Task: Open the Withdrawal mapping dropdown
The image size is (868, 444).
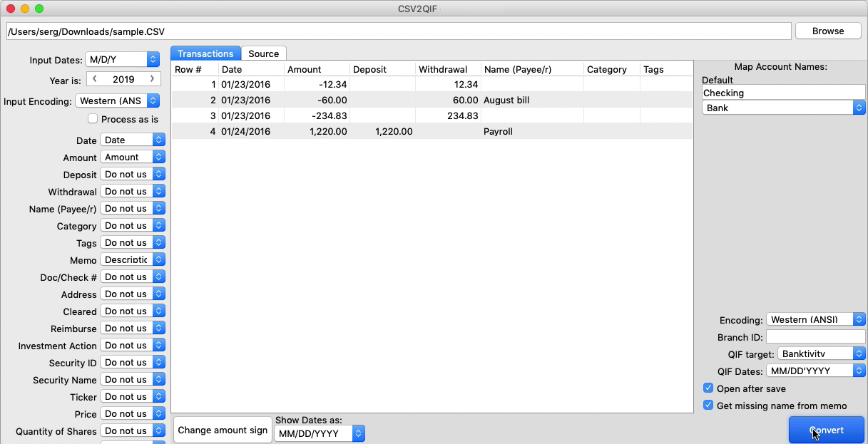Action: pyautogui.click(x=133, y=192)
